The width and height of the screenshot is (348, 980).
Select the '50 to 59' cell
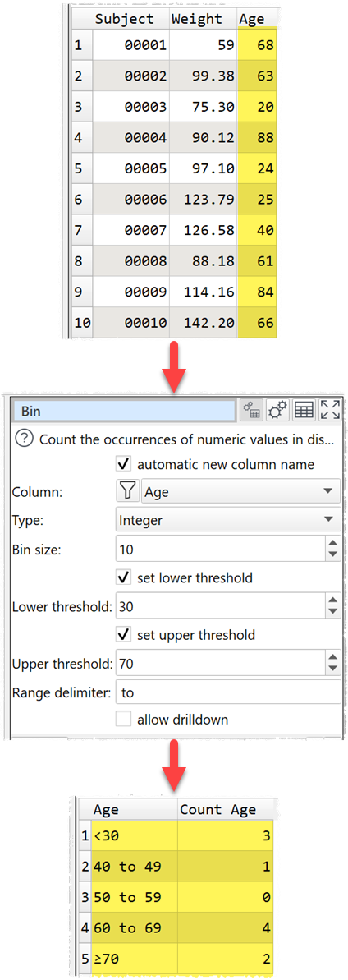135,898
